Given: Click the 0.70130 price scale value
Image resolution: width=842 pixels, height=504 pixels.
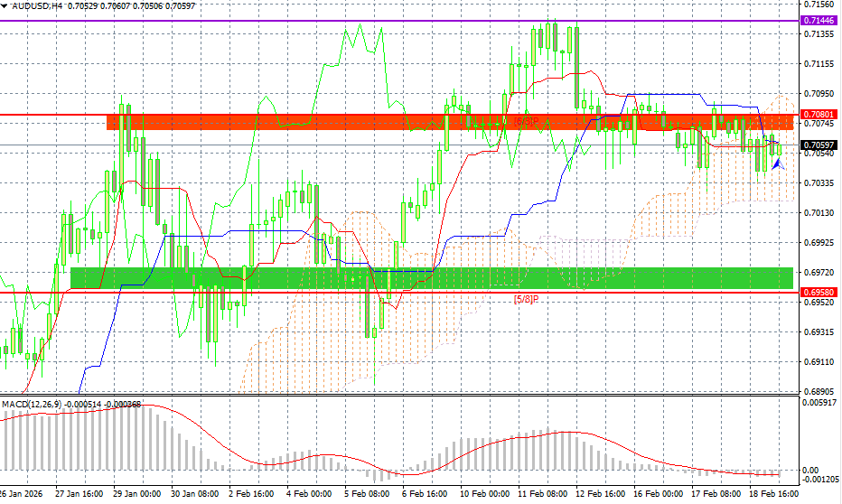Looking at the screenshot, I should (x=819, y=212).
